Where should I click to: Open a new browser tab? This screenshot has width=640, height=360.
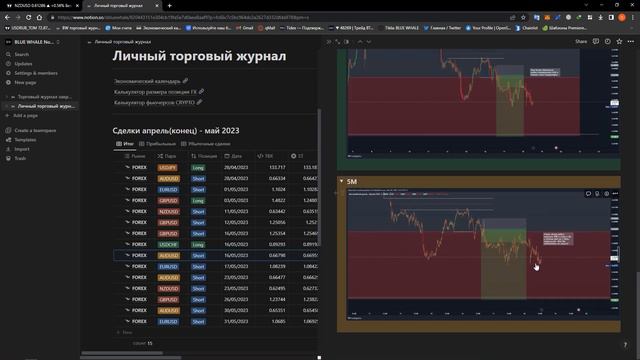coord(169,6)
